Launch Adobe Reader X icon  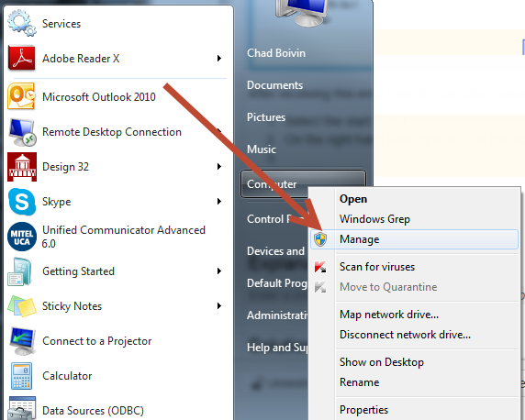pos(22,58)
